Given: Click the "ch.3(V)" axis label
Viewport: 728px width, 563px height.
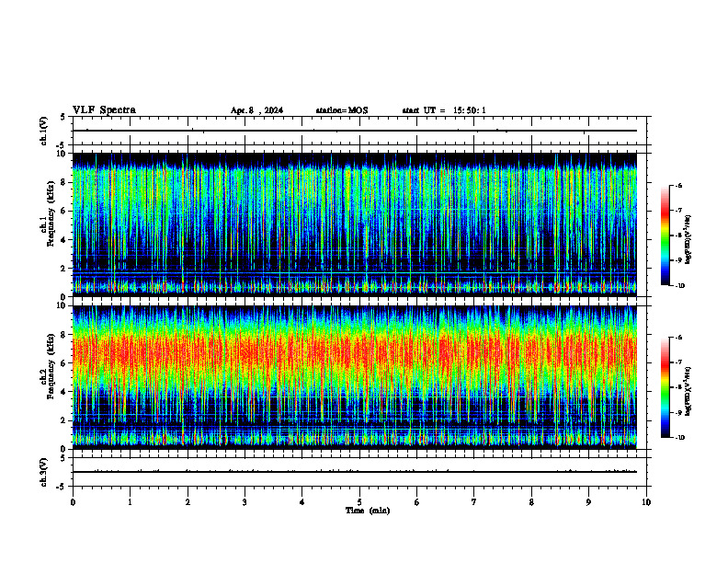Looking at the screenshot, I should [x=43, y=473].
